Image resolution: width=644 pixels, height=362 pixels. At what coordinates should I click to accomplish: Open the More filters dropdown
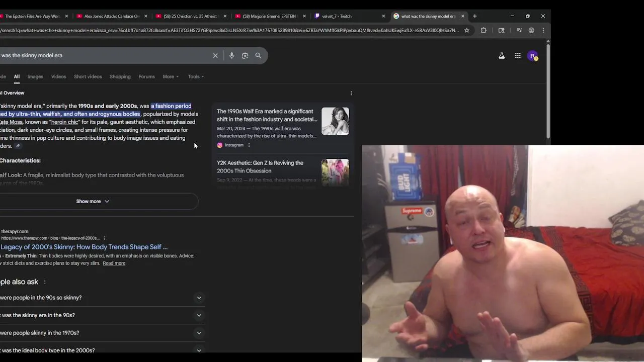pyautogui.click(x=171, y=77)
